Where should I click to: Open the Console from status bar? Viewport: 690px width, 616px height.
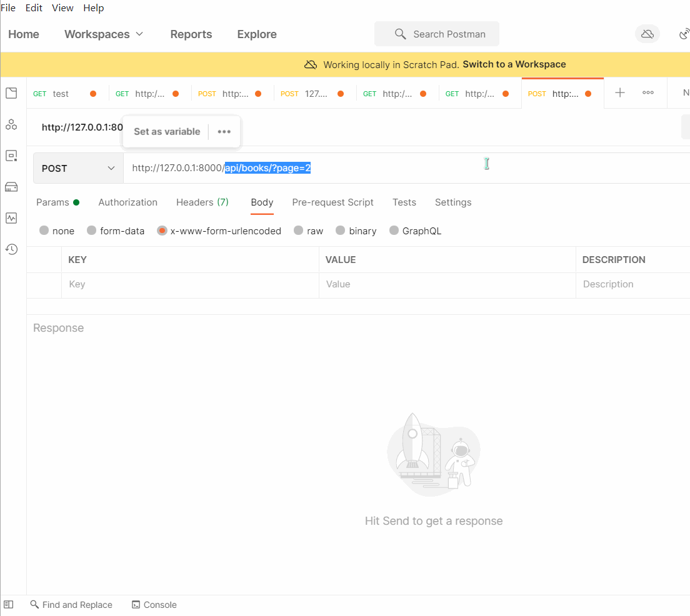coord(154,605)
